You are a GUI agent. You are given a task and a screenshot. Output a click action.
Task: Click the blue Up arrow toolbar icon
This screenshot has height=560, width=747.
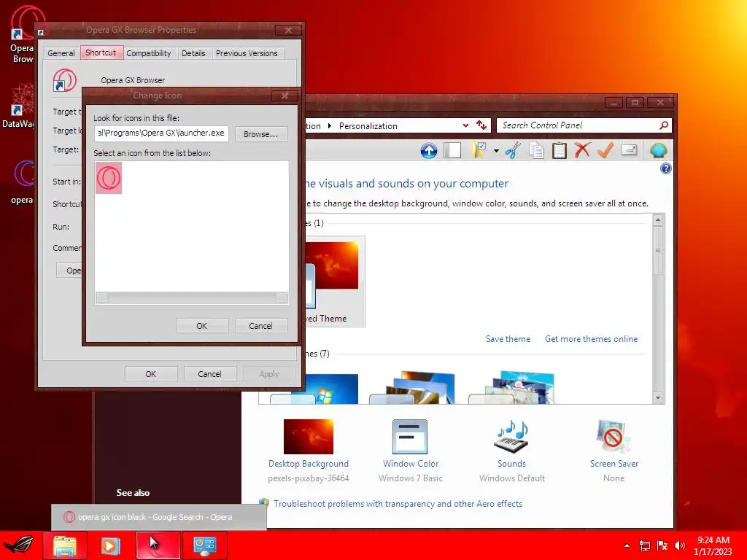point(429,150)
